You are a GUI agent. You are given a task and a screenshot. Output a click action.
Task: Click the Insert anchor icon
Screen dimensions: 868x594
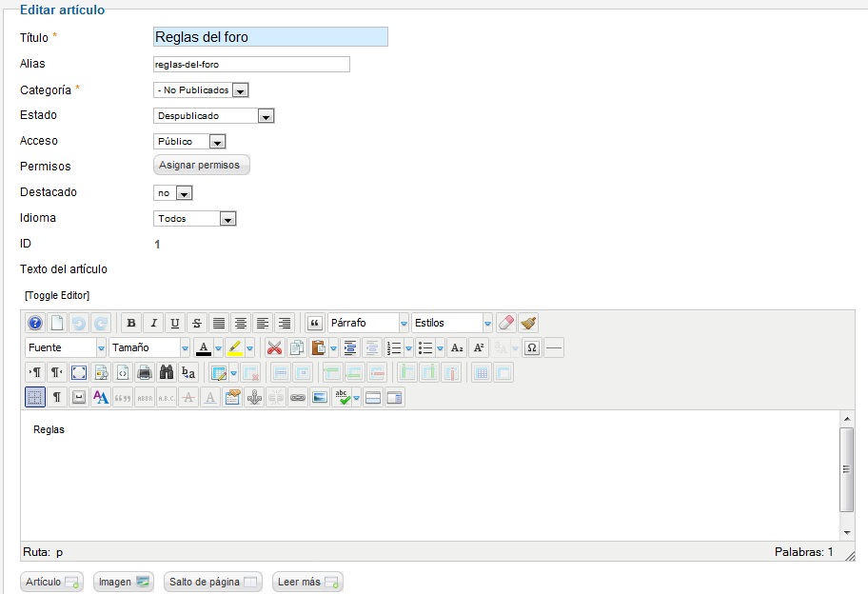coord(254,398)
